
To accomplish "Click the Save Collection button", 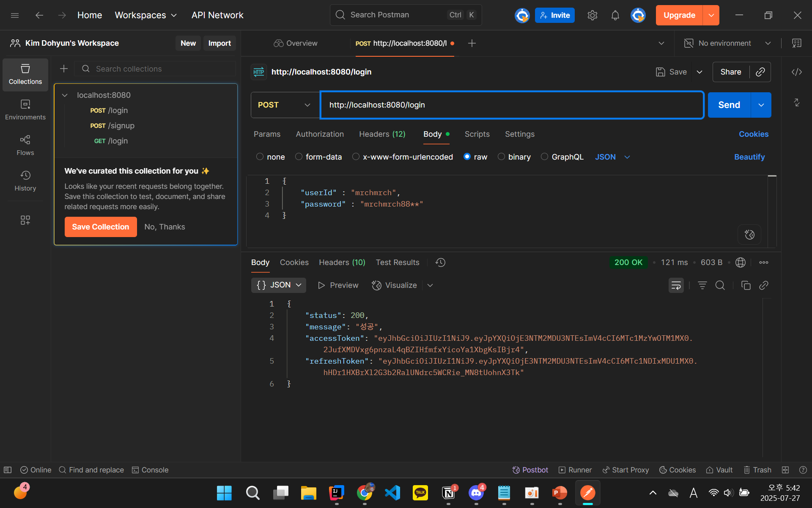I will tap(100, 227).
